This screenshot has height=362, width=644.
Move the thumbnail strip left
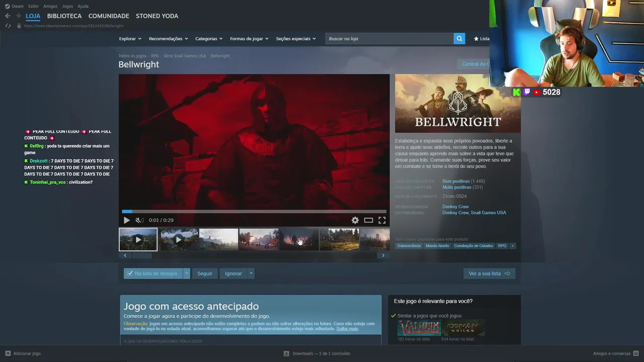125,255
